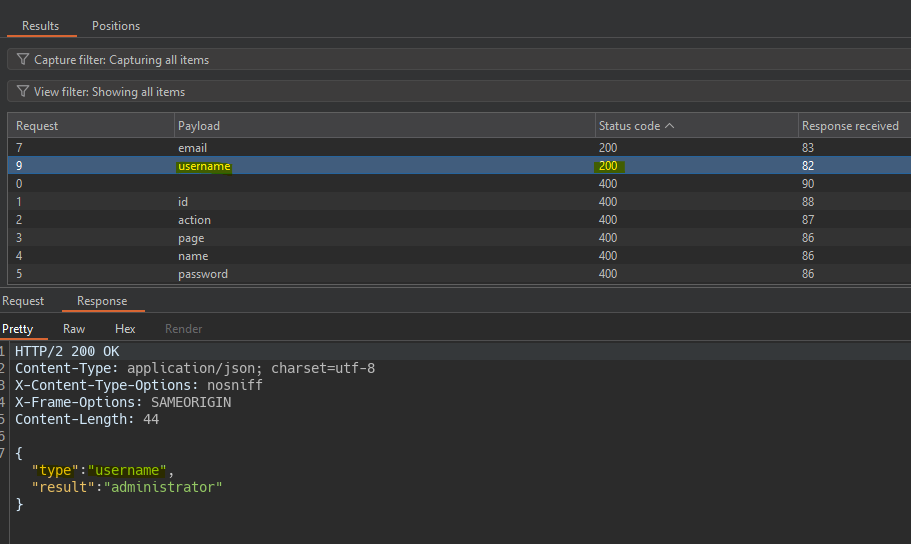Select the row with password payload
The width and height of the screenshot is (911, 544).
203,274
